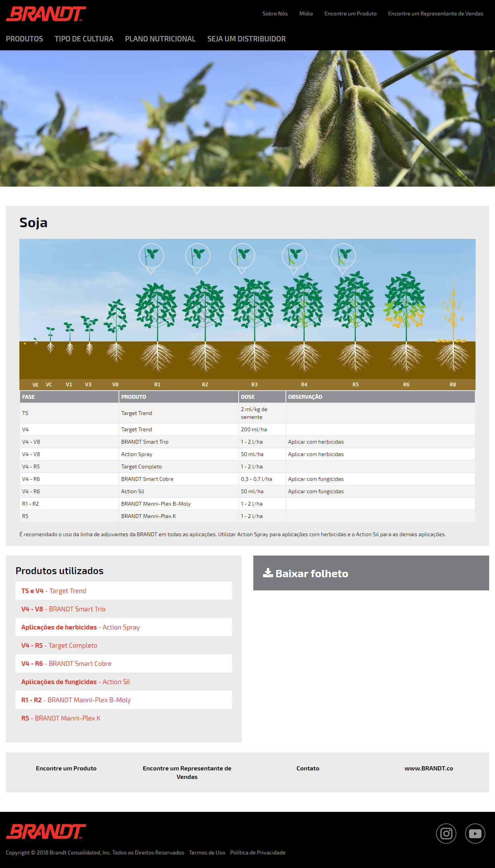This screenshot has width=495, height=868.
Task: Open Termos de Uso link
Action: click(x=207, y=853)
